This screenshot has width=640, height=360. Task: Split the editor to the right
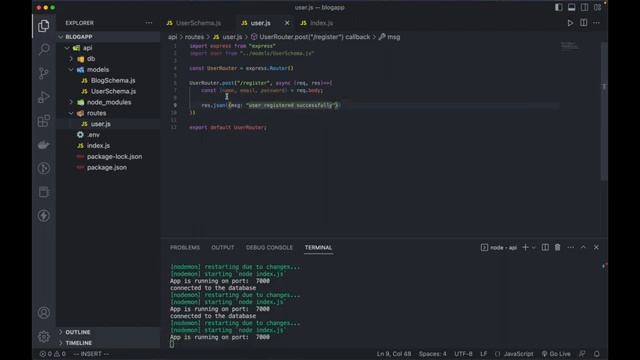point(584,23)
